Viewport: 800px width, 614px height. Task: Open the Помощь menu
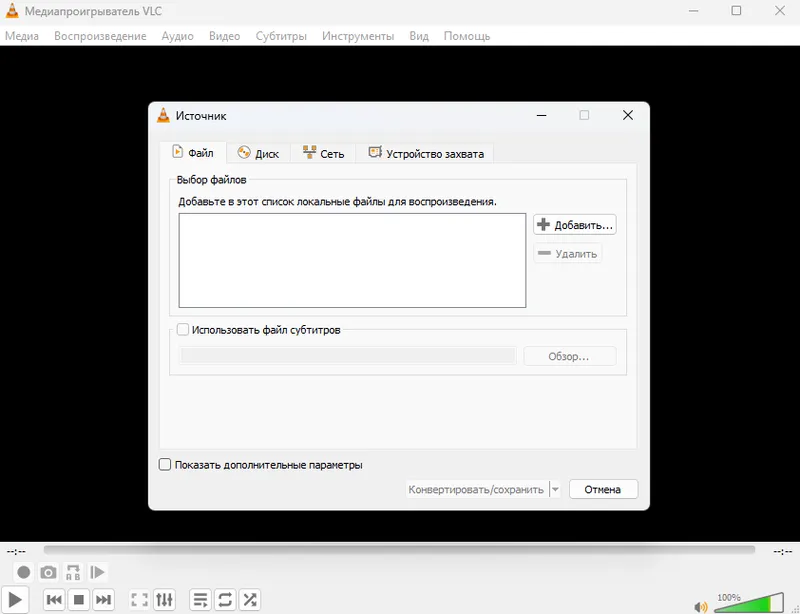(x=467, y=36)
